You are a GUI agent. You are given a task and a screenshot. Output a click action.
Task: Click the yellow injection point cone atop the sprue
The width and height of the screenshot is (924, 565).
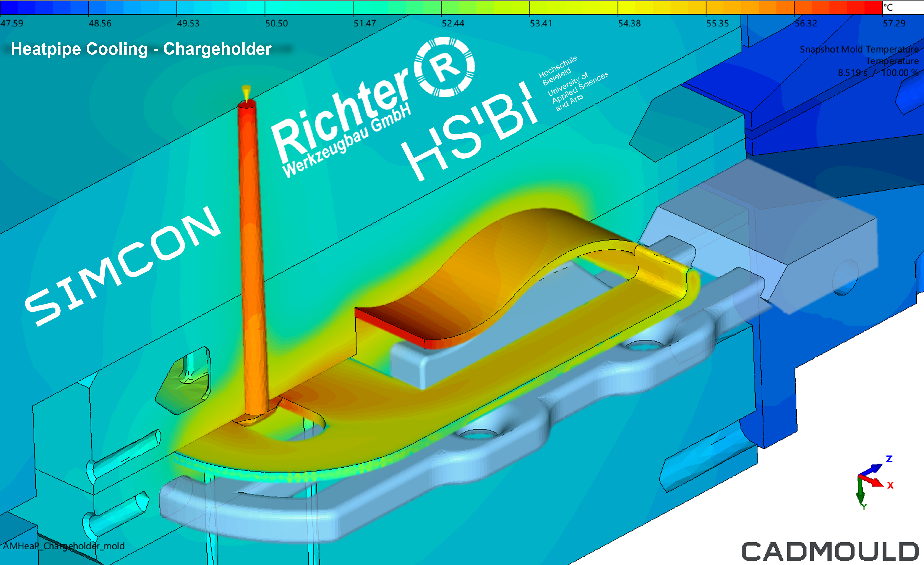click(246, 93)
